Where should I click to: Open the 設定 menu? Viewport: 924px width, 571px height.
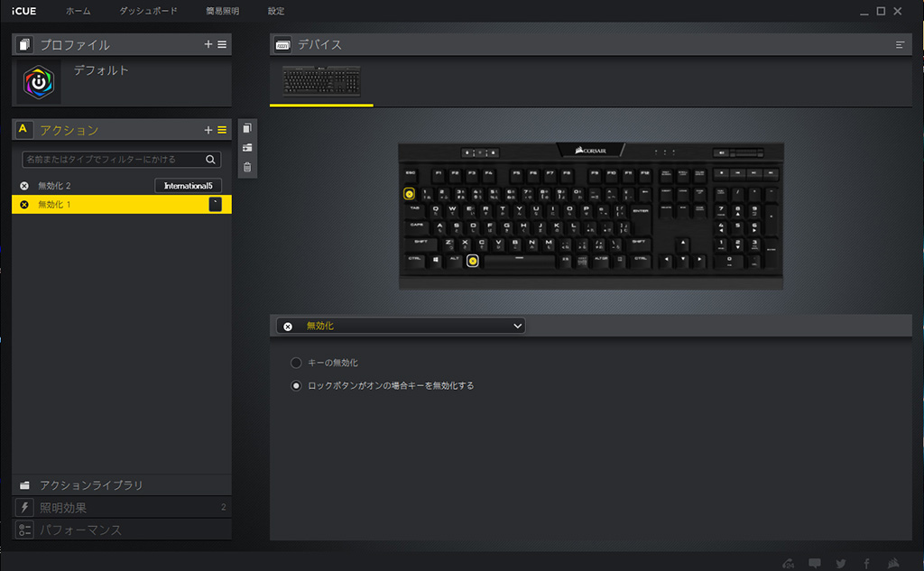point(276,11)
